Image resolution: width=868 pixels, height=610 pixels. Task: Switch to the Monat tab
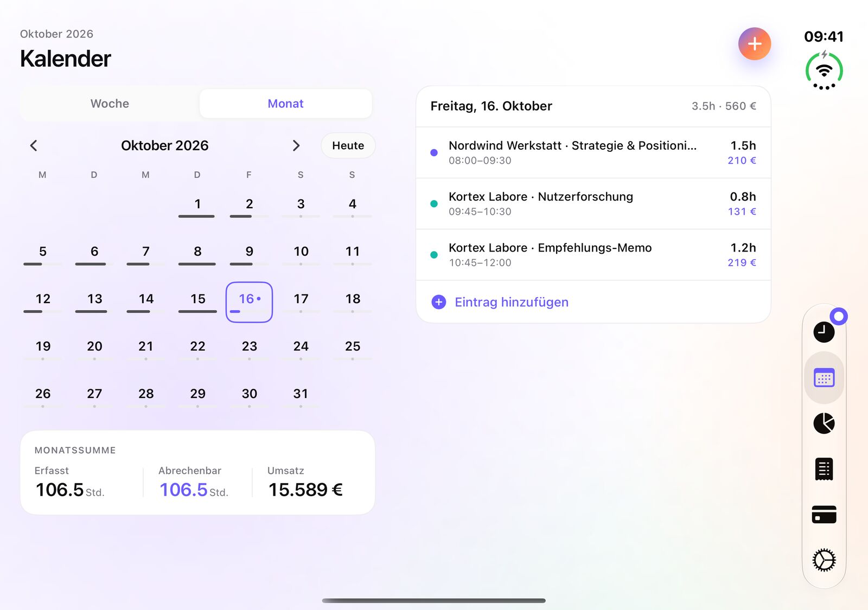(285, 104)
